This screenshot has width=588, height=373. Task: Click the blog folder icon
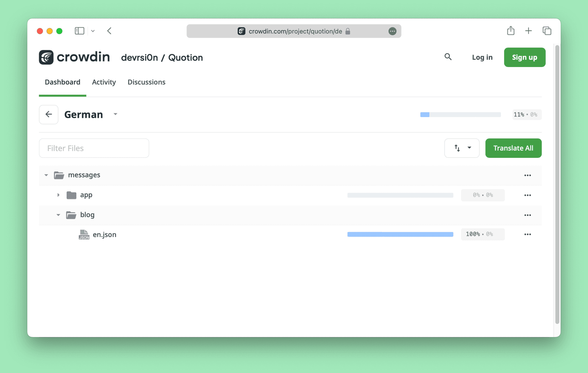71,215
